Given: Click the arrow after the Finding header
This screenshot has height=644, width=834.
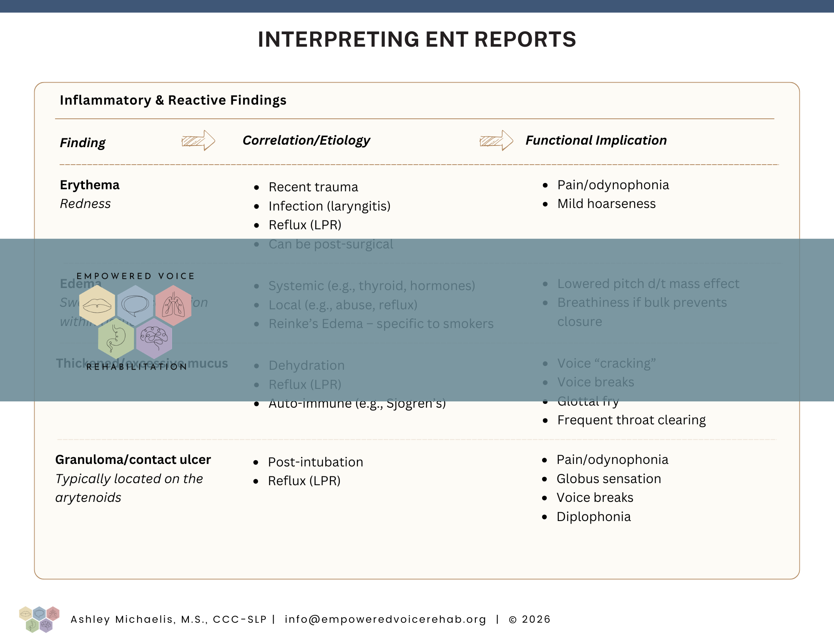Looking at the screenshot, I should 198,140.
